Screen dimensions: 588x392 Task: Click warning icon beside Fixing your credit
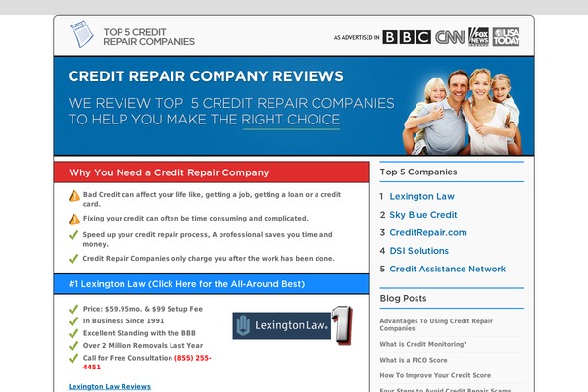pos(74,220)
